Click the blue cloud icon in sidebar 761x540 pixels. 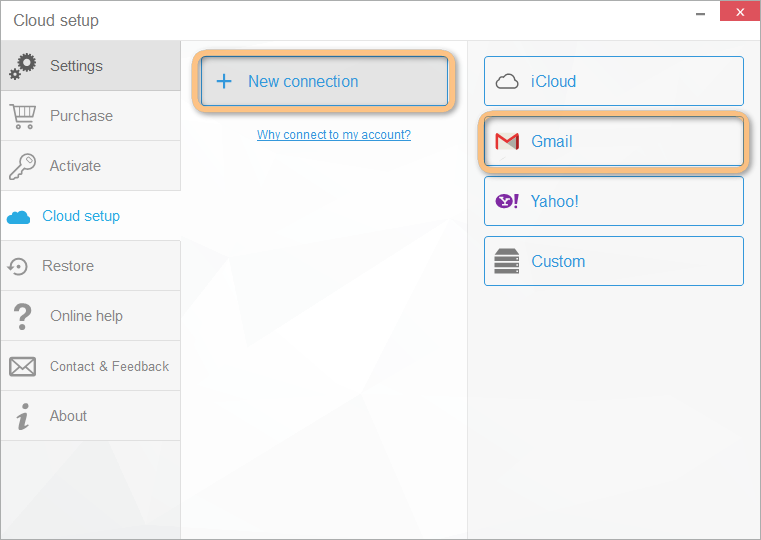point(18,217)
